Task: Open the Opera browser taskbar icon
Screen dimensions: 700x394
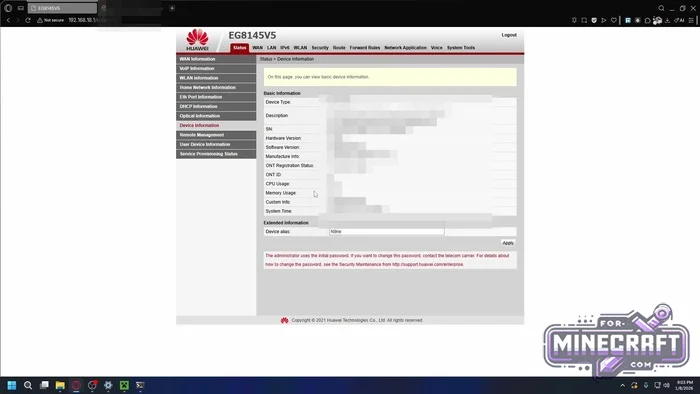Action: (76, 385)
